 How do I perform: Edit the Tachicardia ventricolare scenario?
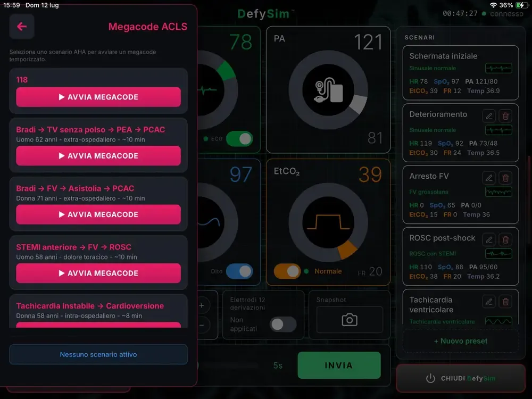tap(489, 302)
